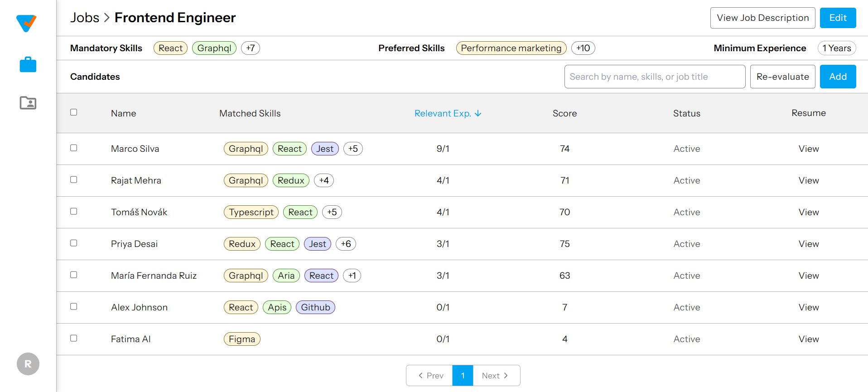The height and width of the screenshot is (392, 868).
Task: View Priya Desai's resume
Action: 809,244
